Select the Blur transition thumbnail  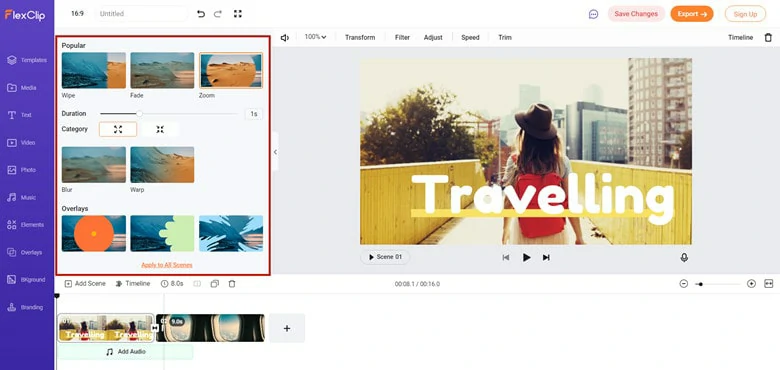[94, 165]
